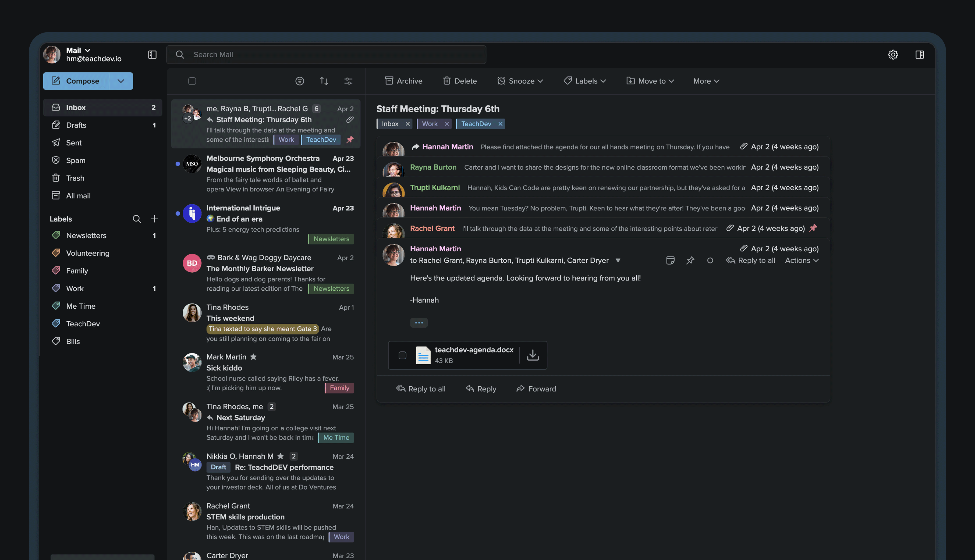Viewport: 975px width, 560px height.
Task: Select the Me Time label
Action: pos(103,306)
